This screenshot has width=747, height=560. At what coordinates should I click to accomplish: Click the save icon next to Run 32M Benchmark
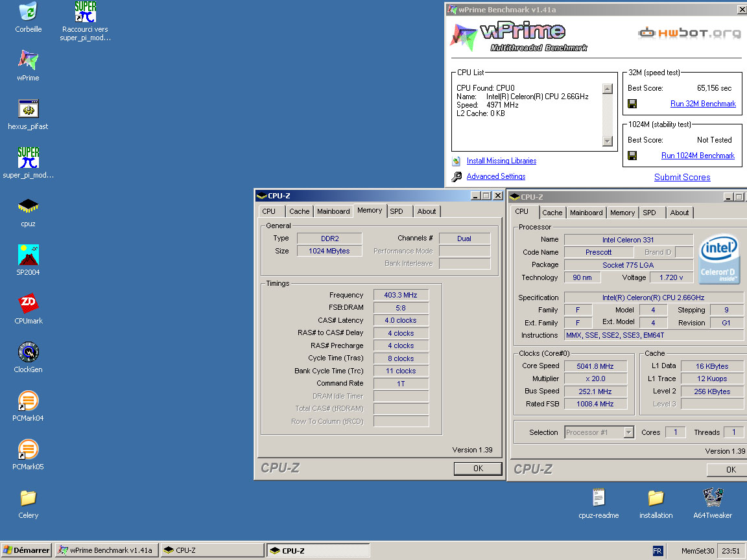tap(632, 104)
